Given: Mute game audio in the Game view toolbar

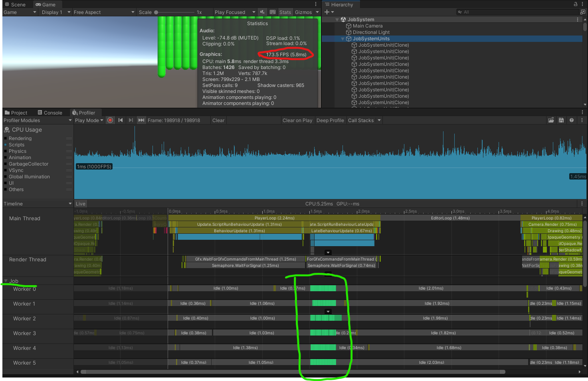Looking at the screenshot, I should (x=262, y=12).
